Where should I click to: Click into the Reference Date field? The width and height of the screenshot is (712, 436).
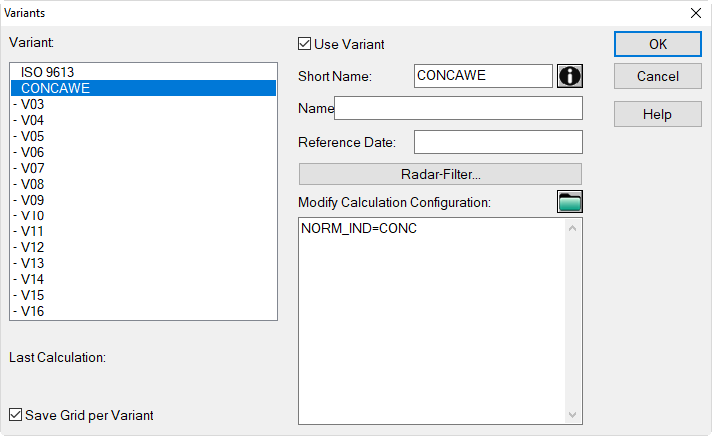coord(498,142)
